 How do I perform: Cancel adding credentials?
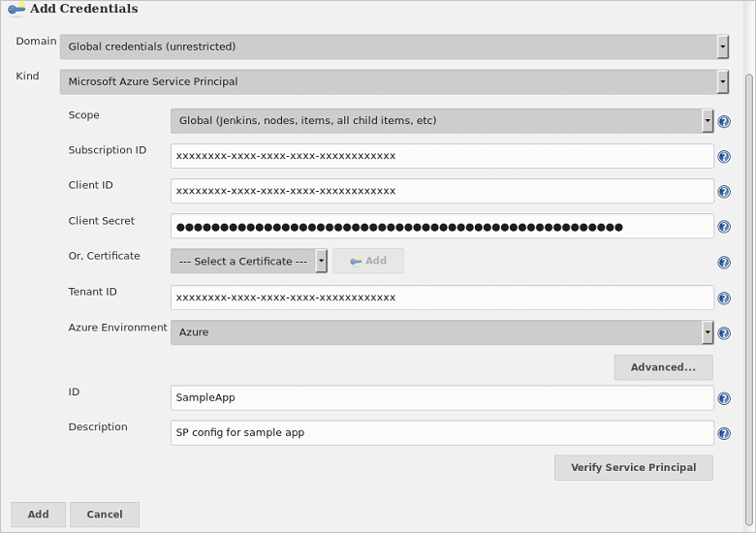[105, 515]
